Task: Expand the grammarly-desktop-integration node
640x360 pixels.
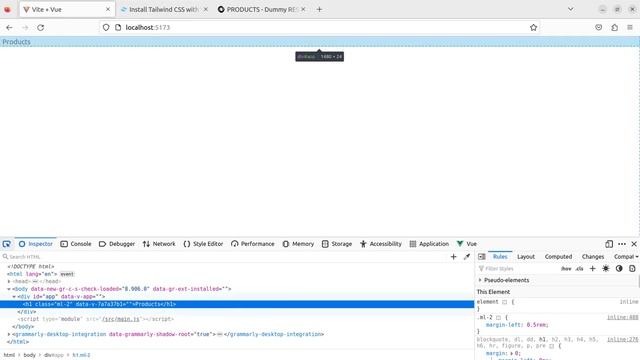Action: click(9, 334)
